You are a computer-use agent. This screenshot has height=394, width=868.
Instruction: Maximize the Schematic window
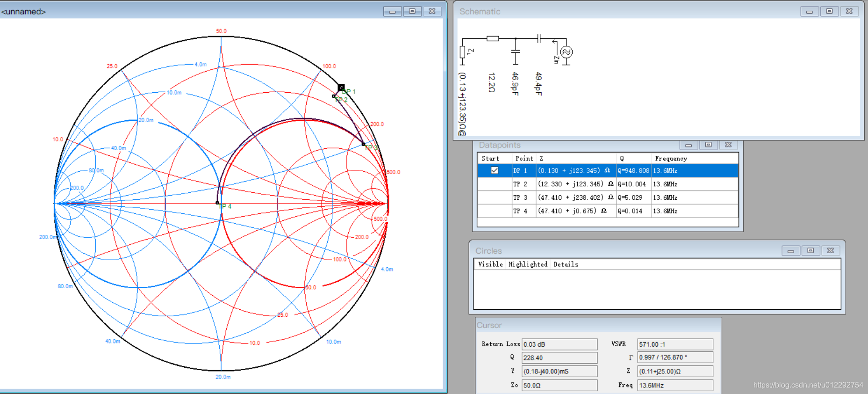pos(830,11)
